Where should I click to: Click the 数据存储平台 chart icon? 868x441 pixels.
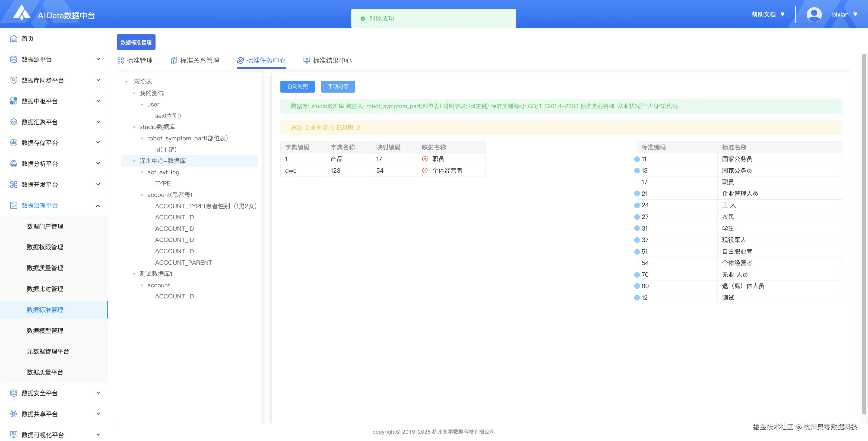tap(14, 143)
